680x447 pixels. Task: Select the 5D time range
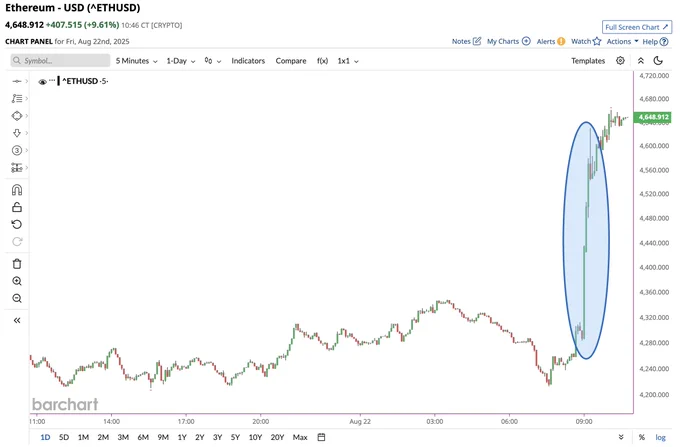click(64, 437)
